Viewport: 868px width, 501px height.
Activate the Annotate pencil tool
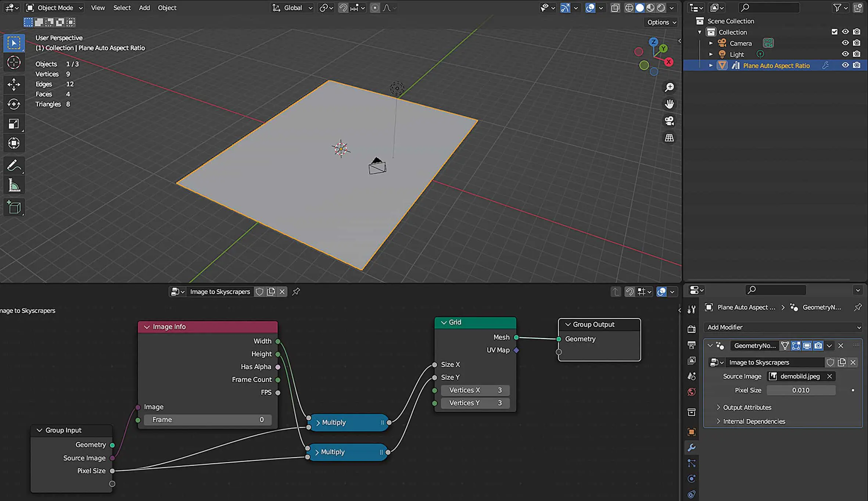coord(14,165)
